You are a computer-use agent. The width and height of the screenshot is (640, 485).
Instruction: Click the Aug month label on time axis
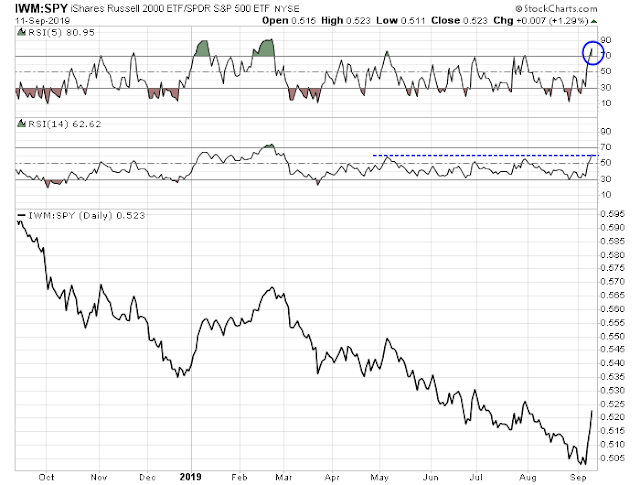528,477
